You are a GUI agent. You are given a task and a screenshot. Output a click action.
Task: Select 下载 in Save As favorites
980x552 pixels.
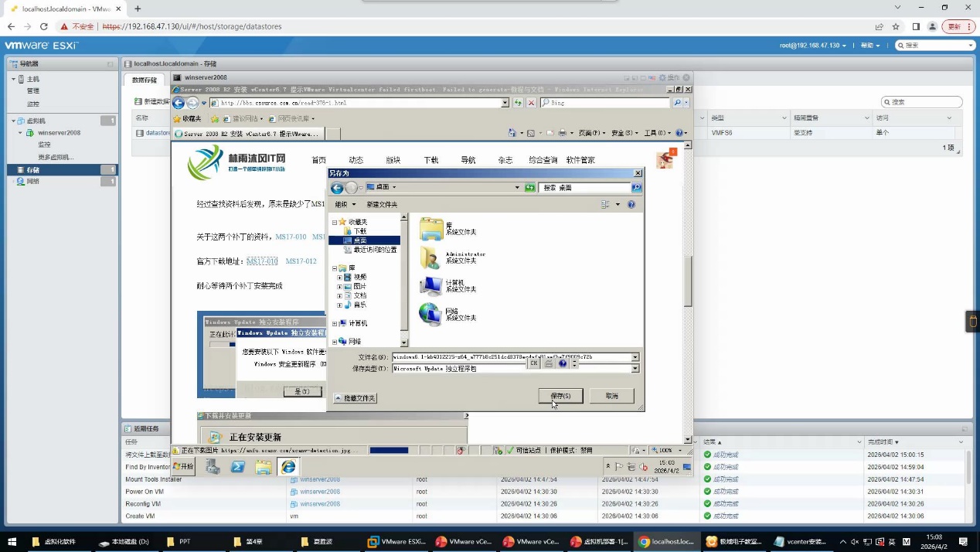(x=359, y=231)
